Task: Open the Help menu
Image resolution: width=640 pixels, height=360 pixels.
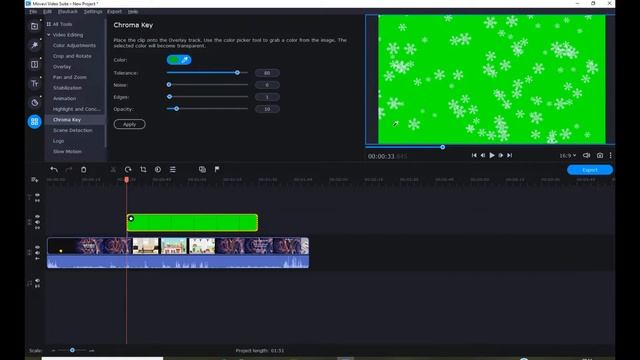Action: 133,12
